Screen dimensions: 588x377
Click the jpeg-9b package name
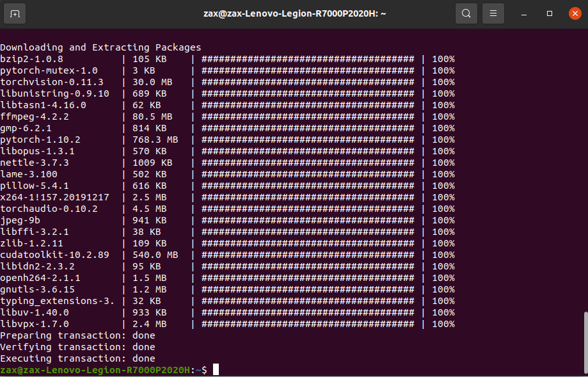[20, 220]
